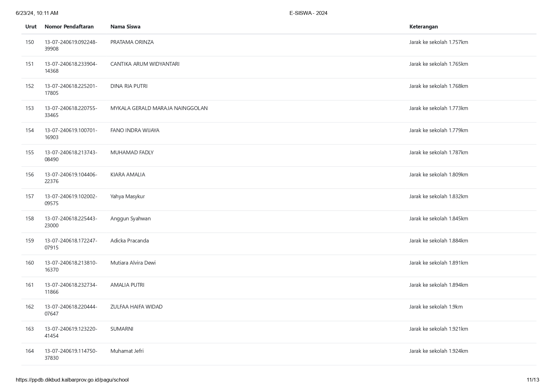Select the name Adicka Pracanda
This screenshot has height=392, width=555.
pos(129,241)
